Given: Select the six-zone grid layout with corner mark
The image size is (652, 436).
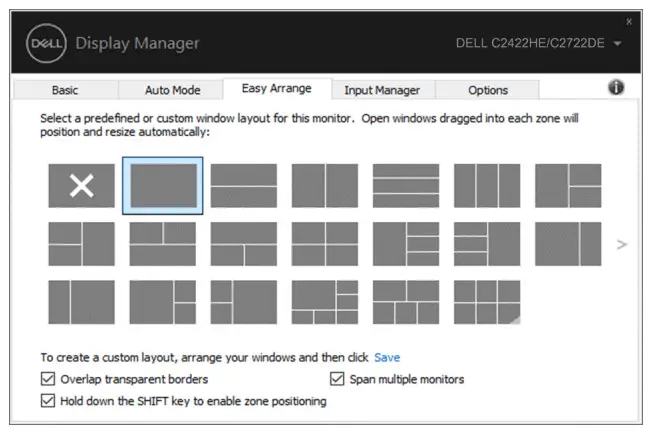Looking at the screenshot, I should click(x=486, y=301).
